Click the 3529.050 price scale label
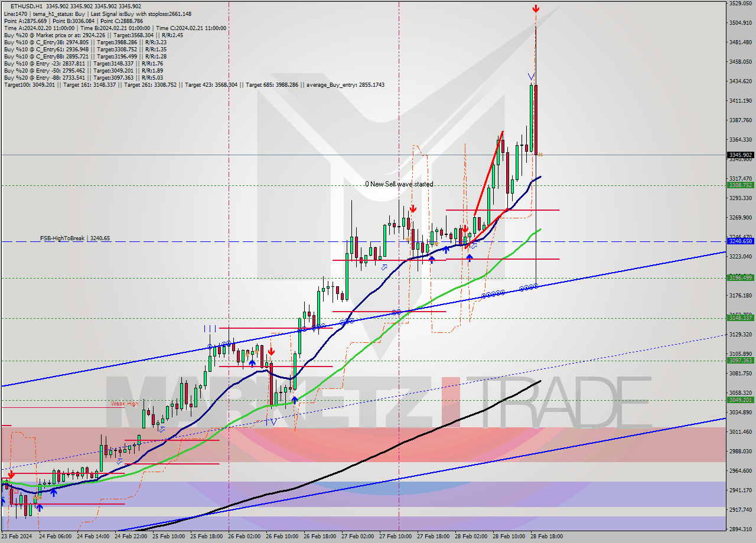756x543 pixels. 740,3
